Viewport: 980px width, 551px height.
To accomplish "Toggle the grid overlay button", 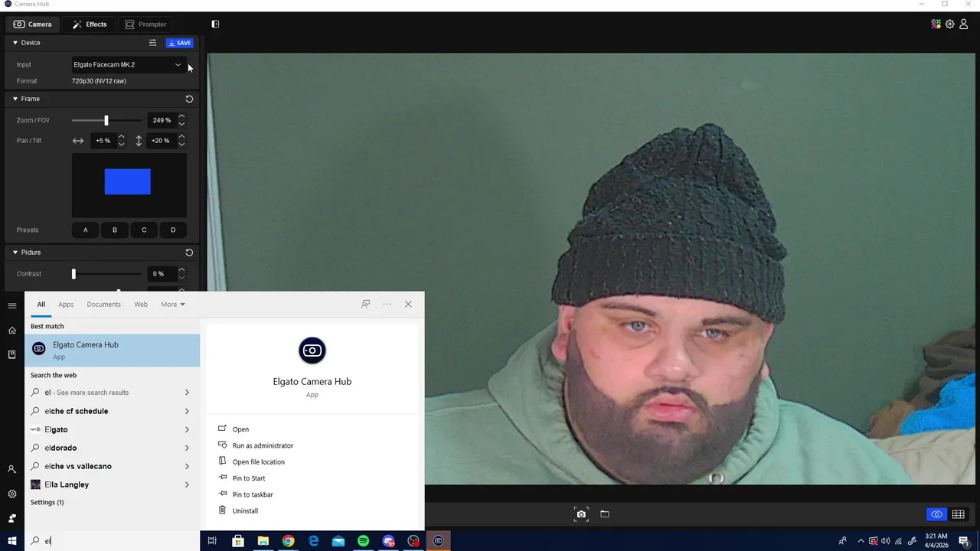I will (958, 514).
